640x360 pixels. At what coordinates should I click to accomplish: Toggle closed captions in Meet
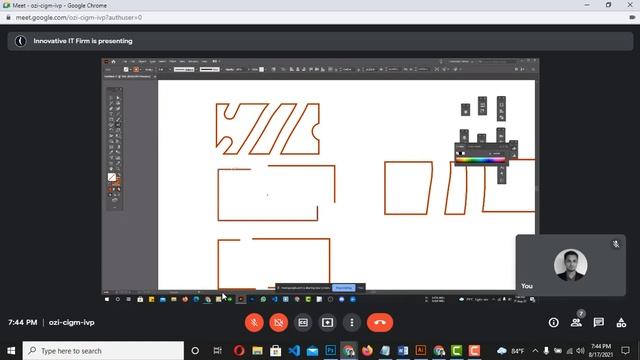click(303, 322)
